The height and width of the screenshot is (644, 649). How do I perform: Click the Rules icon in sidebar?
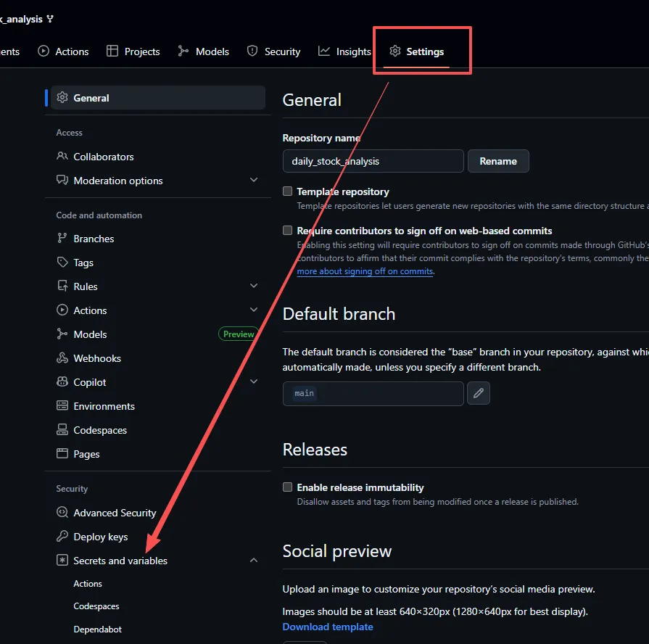click(62, 286)
